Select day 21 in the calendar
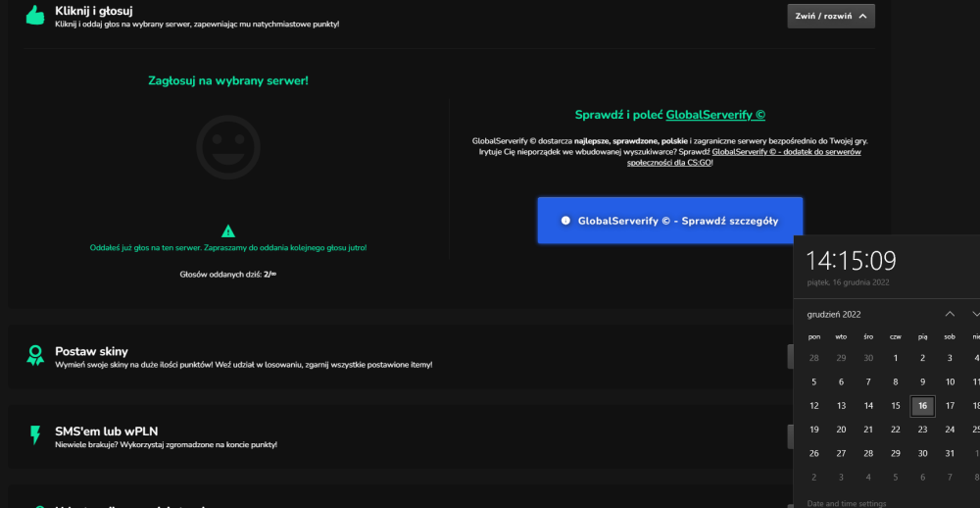Image resolution: width=980 pixels, height=508 pixels. tap(868, 430)
